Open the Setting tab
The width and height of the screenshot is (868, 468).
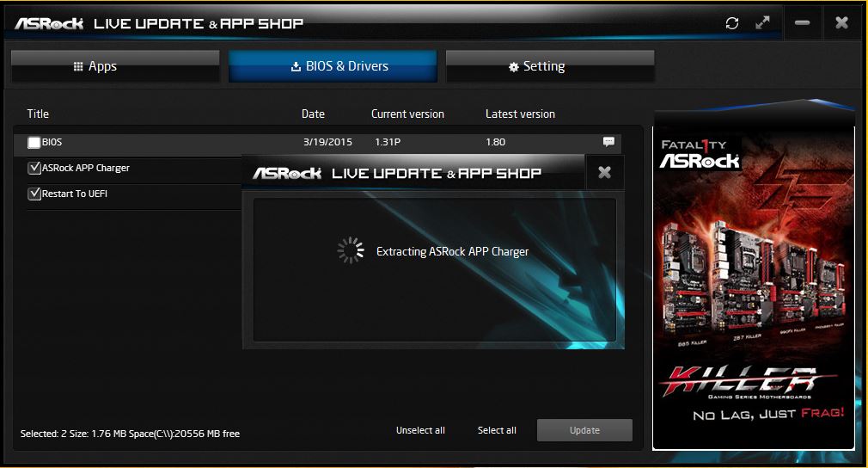point(550,66)
